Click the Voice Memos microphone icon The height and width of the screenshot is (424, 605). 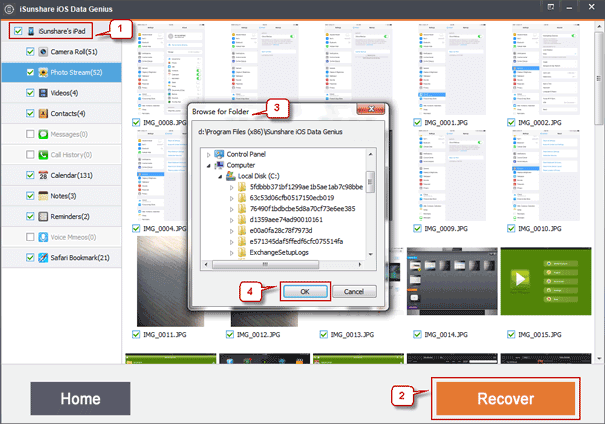[43, 237]
